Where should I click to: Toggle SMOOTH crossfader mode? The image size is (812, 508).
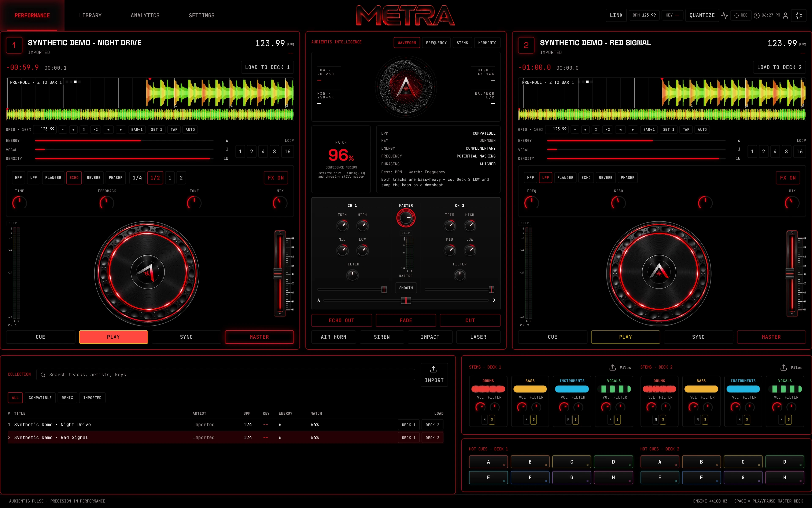(x=406, y=288)
